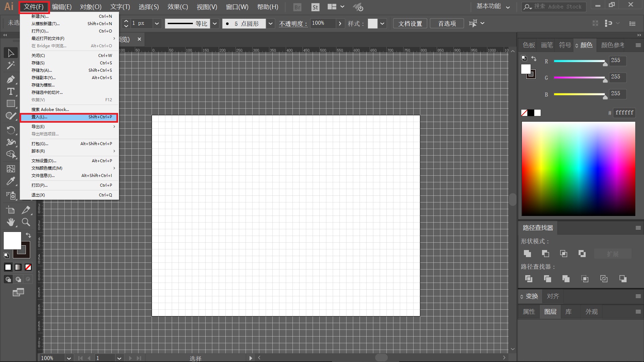The width and height of the screenshot is (644, 362).
Task: Select the Eyedropper tool
Action: 11,181
